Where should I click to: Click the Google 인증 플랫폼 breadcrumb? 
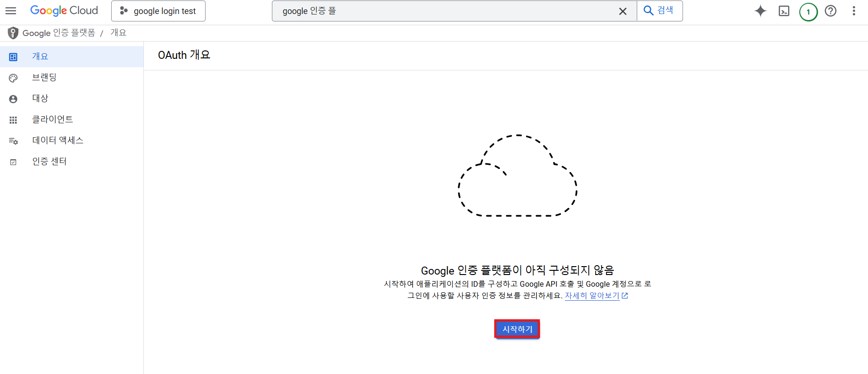click(x=59, y=33)
